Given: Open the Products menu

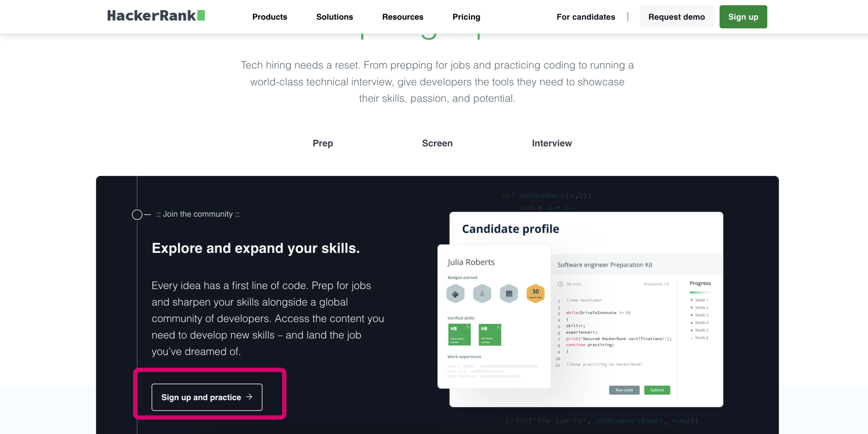Looking at the screenshot, I should pos(270,17).
